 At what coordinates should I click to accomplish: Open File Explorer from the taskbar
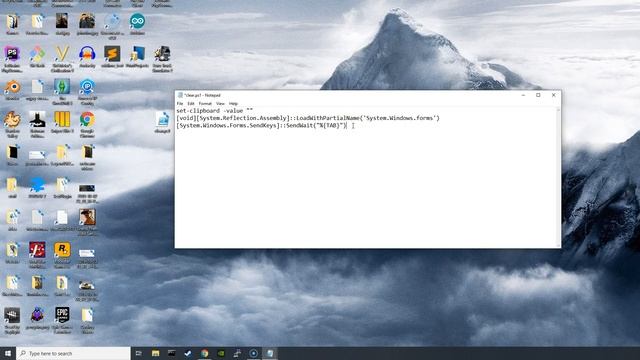coord(155,353)
